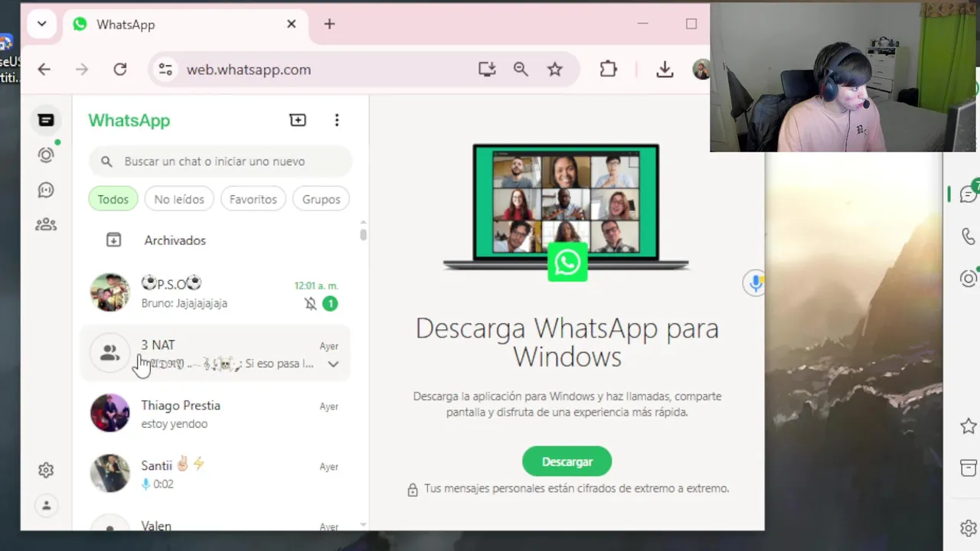Click the laptop video call illustration
Screen dimensions: 980x551
click(566, 207)
